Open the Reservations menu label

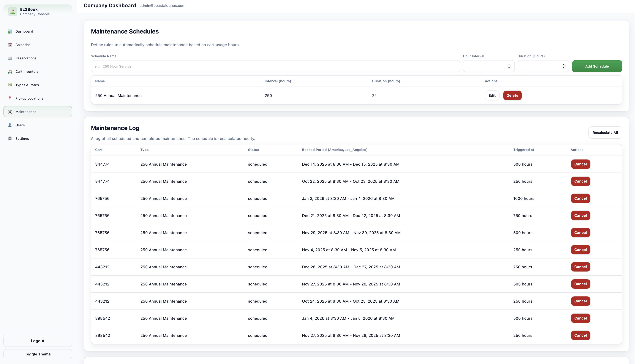pos(26,58)
